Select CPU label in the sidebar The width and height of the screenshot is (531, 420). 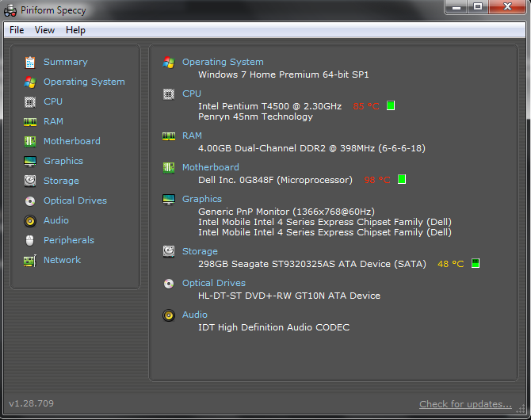point(53,101)
